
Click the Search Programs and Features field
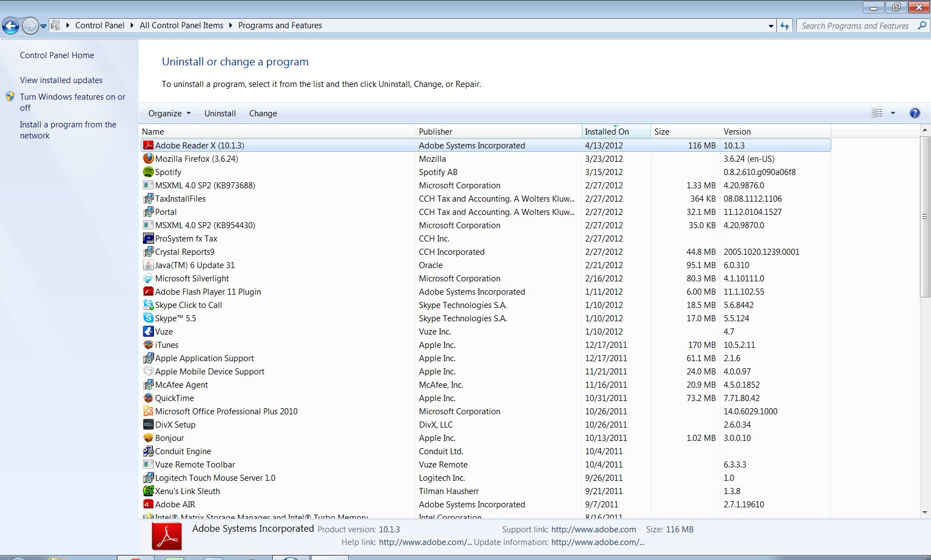856,25
